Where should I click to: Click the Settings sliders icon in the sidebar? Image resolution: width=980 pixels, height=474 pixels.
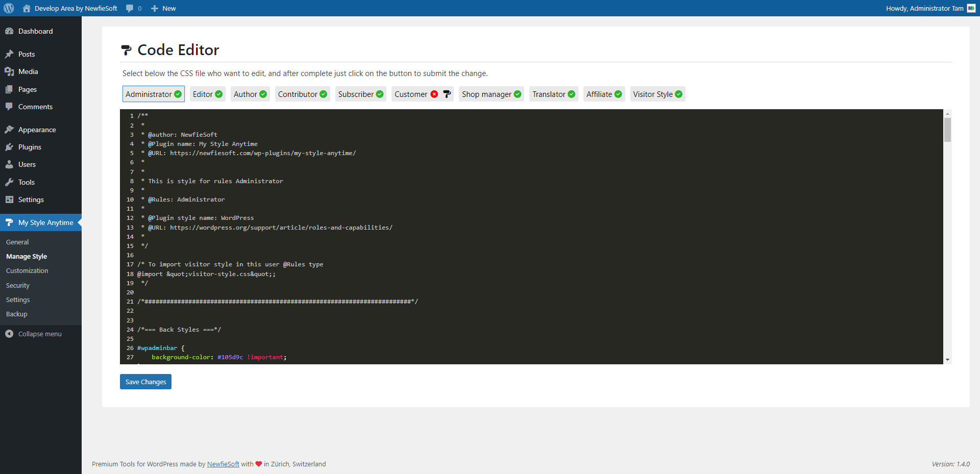pyautogui.click(x=9, y=199)
